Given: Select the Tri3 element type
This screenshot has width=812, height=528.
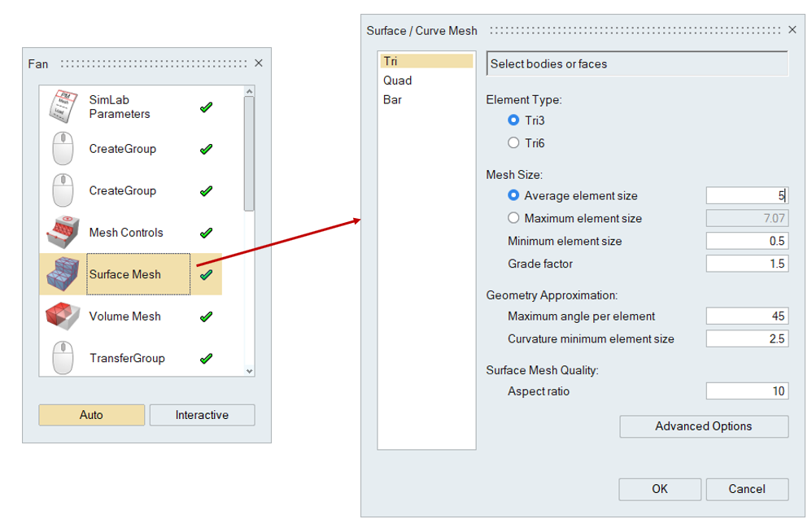Looking at the screenshot, I should (513, 120).
